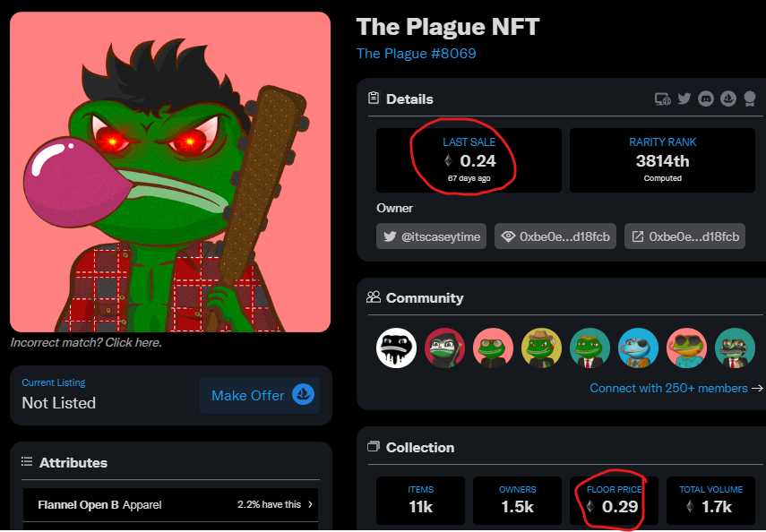The height and width of the screenshot is (532, 766).
Task: Open the hooded frog with scythe avatar
Action: click(x=444, y=348)
